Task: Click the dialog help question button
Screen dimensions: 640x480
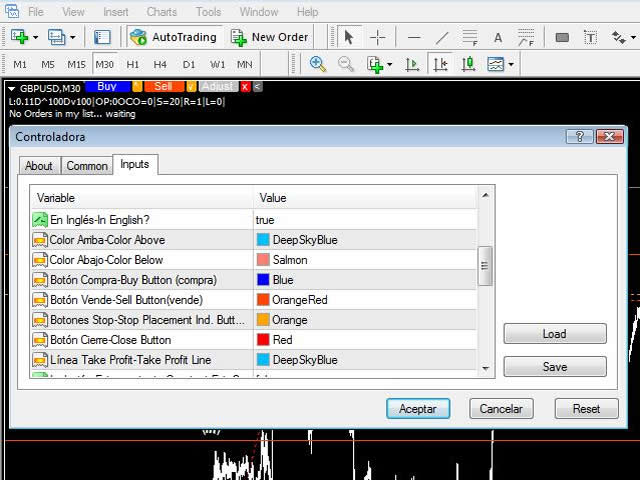Action: 580,136
